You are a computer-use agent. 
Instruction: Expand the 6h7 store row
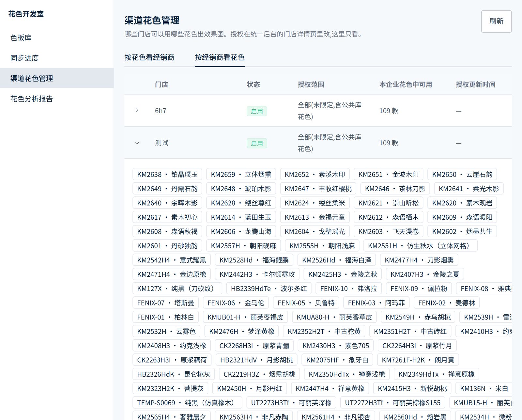pyautogui.click(x=137, y=110)
